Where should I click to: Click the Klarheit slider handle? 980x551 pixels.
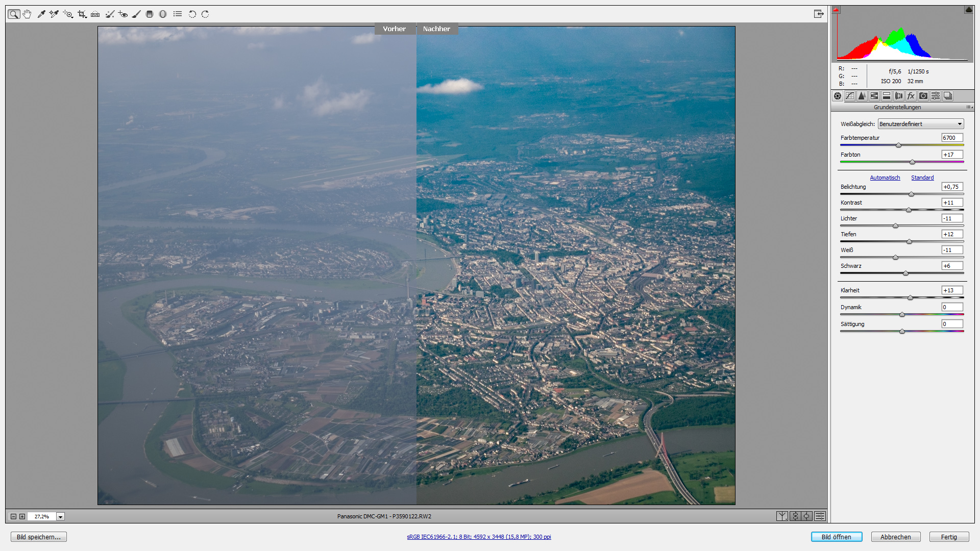tap(910, 298)
